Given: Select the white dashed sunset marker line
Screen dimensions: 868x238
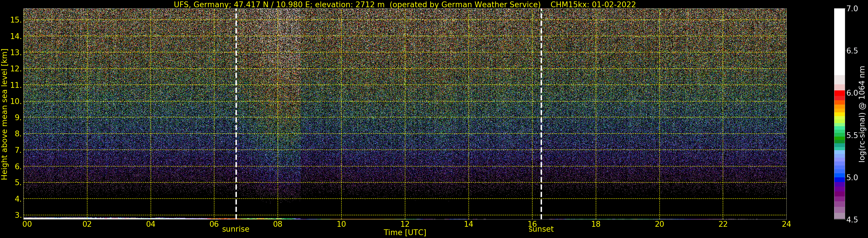Looking at the screenshot, I should pyautogui.click(x=541, y=114).
